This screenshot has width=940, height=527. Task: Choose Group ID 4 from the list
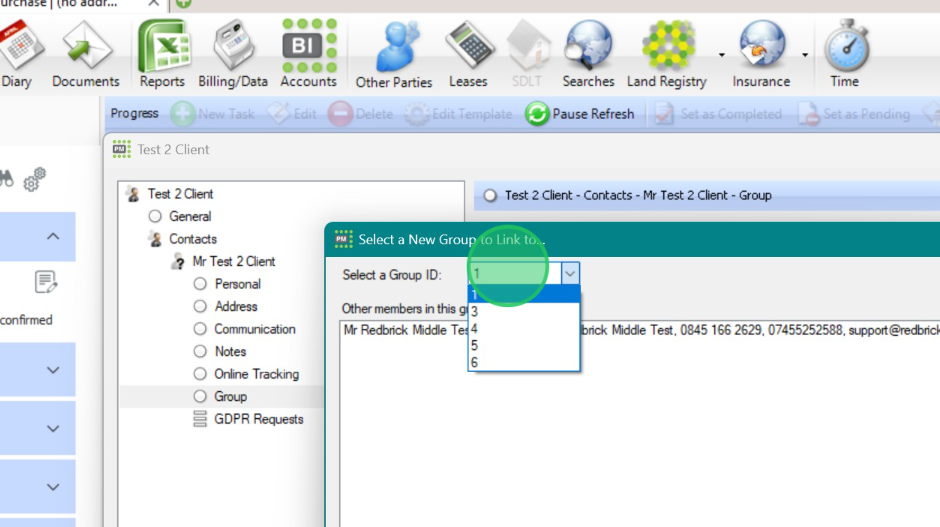pos(524,329)
